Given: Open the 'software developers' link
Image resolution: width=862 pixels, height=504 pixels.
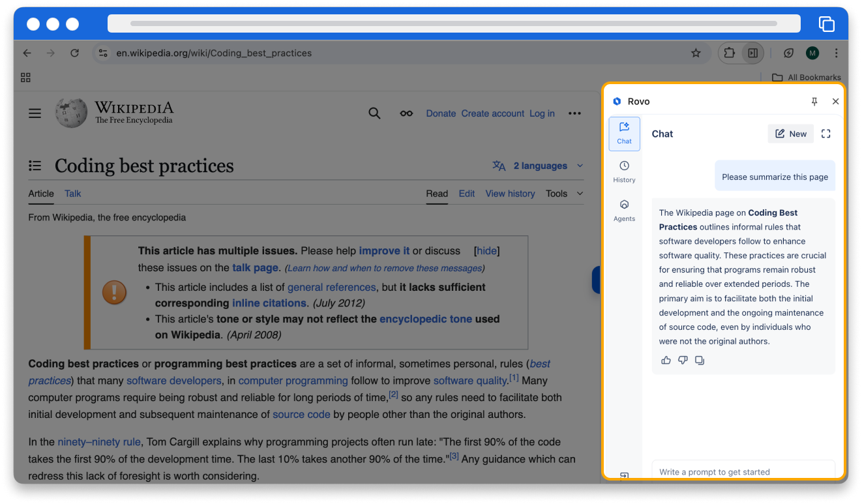Looking at the screenshot, I should click(174, 381).
